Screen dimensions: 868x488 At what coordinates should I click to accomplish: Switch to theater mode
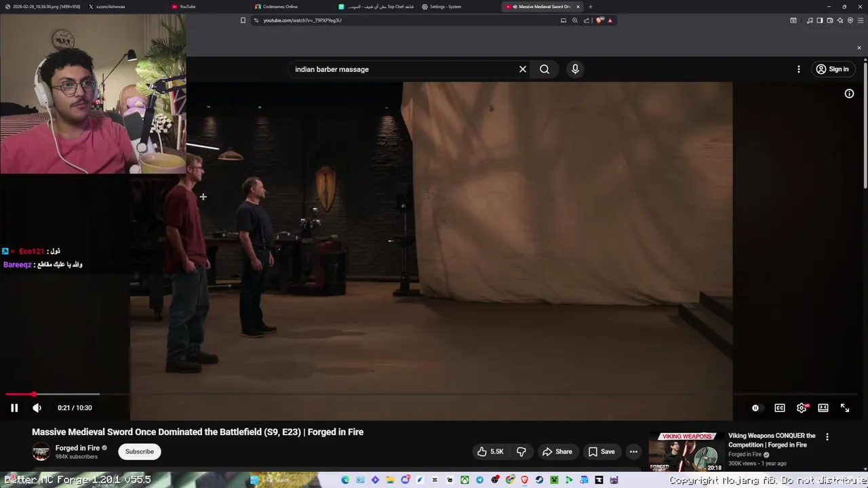click(823, 408)
